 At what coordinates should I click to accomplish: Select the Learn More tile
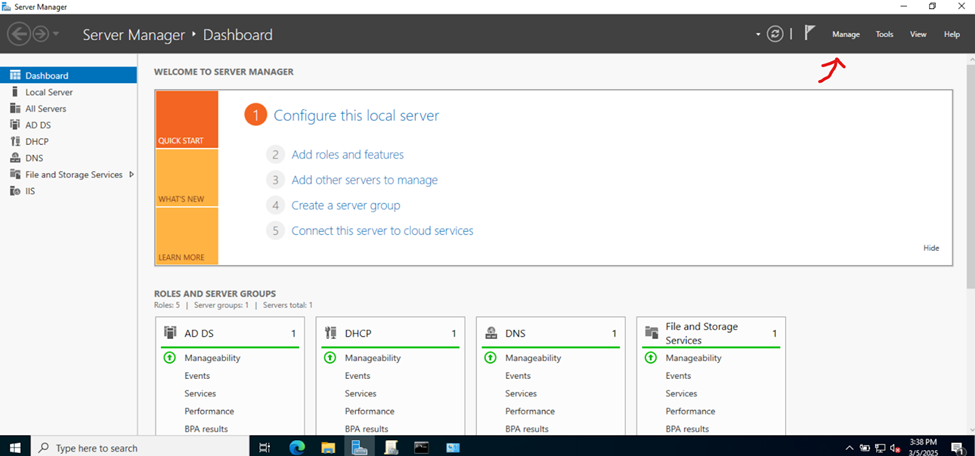click(187, 236)
